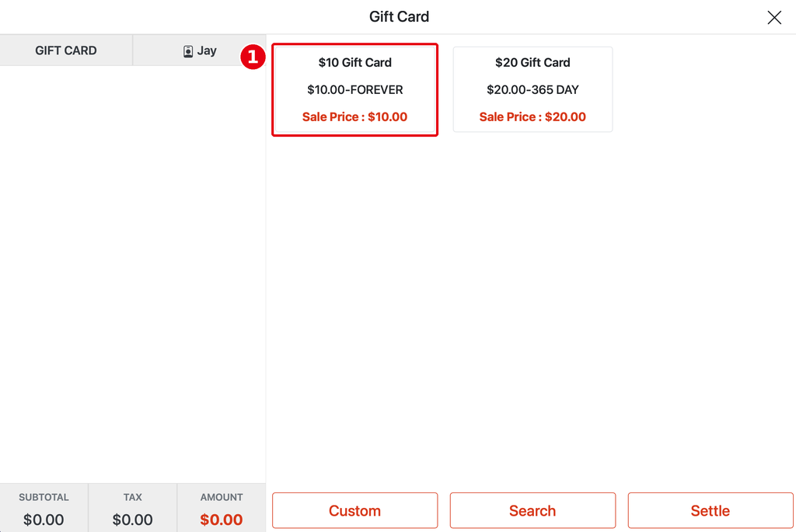
Task: Click the "Sale Price : $20.00" text
Action: tap(532, 116)
